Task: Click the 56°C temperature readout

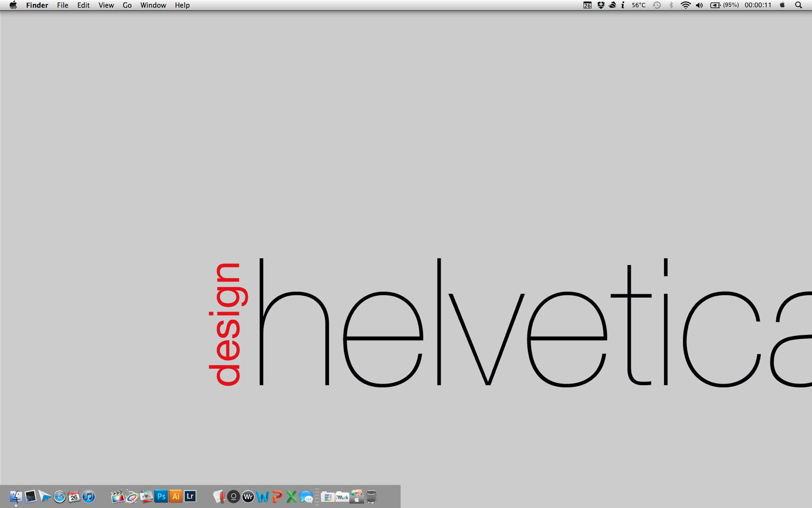Action: click(x=638, y=5)
